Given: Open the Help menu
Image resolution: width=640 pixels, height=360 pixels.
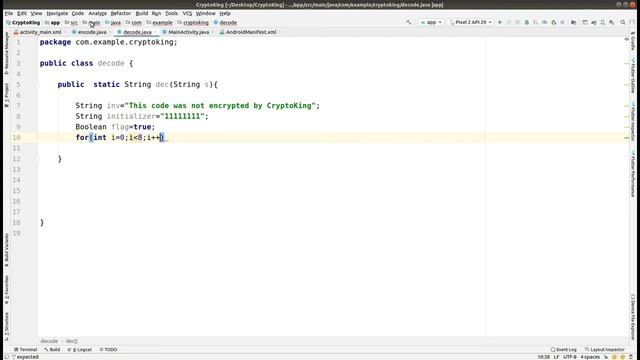Looking at the screenshot, I should click(225, 13).
